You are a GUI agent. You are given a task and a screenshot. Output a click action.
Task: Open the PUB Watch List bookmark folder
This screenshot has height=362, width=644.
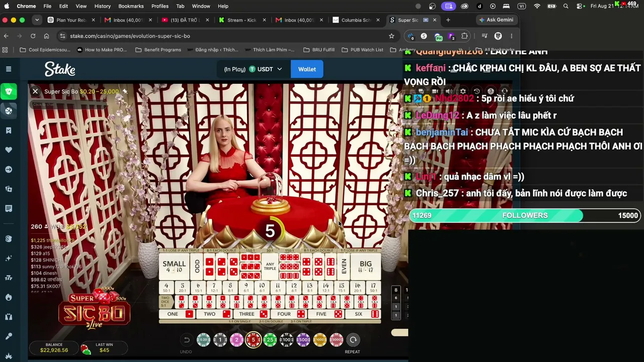(362, 50)
